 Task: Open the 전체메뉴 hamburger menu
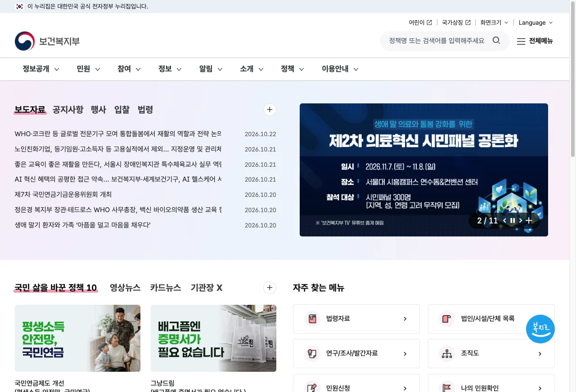(535, 41)
